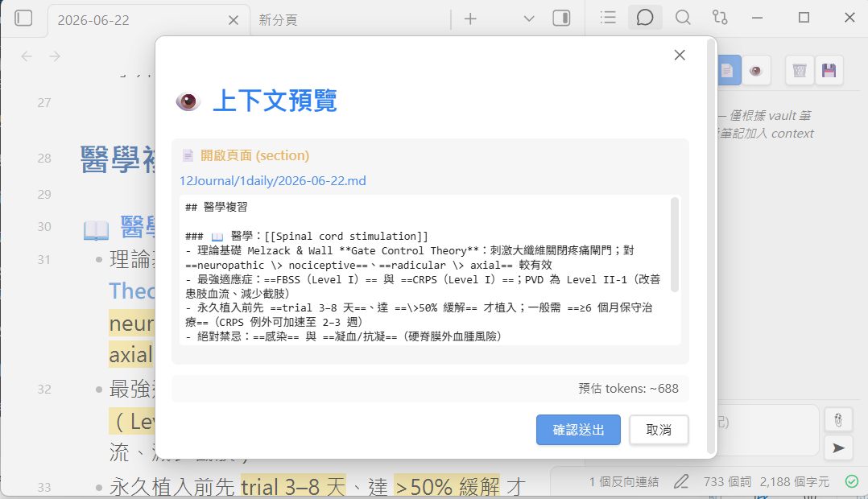
Task: Click the open book emoji heading in editor
Action: click(x=96, y=229)
